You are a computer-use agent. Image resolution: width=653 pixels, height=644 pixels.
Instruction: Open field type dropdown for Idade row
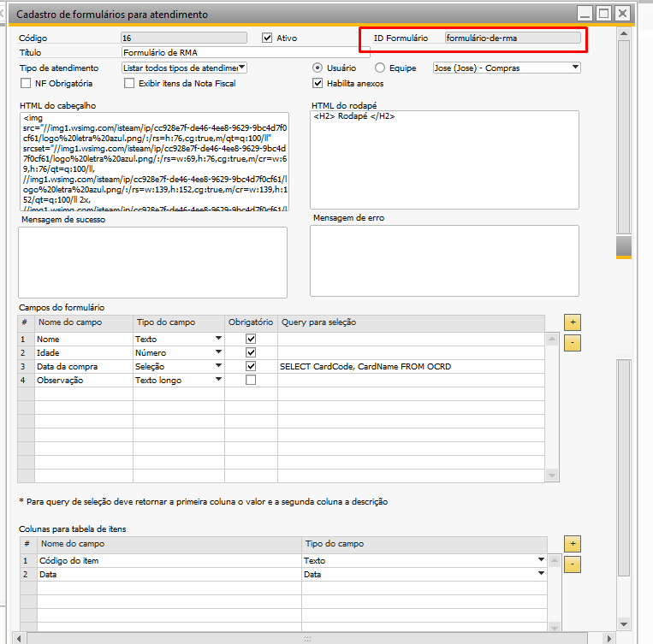[x=218, y=352]
